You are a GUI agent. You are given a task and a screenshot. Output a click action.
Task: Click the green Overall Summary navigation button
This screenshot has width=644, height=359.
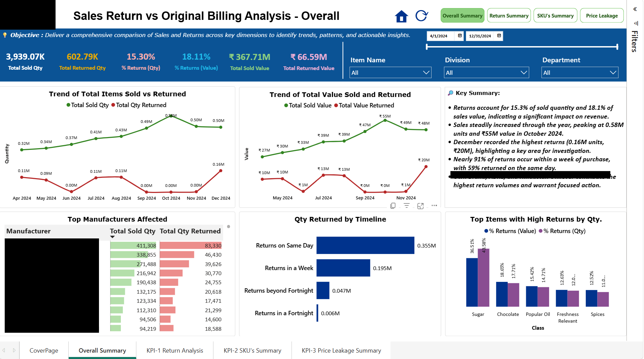click(462, 15)
